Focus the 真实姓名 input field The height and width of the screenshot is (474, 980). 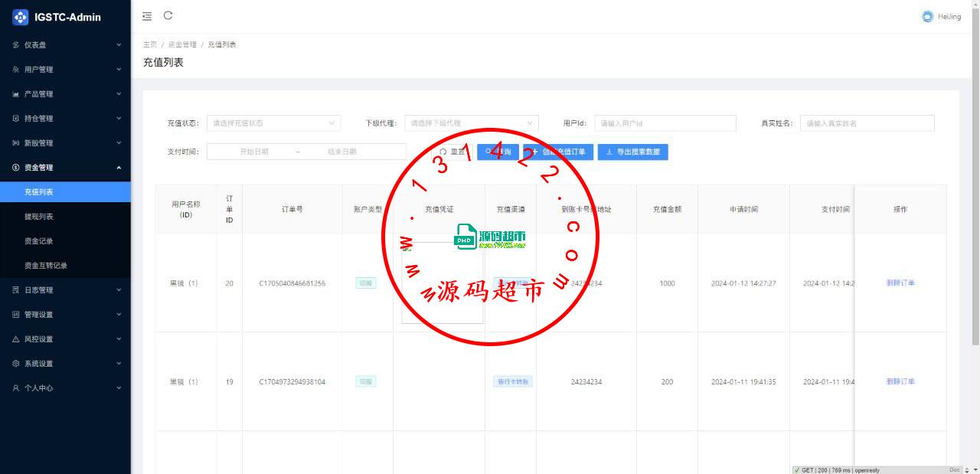[x=867, y=123]
